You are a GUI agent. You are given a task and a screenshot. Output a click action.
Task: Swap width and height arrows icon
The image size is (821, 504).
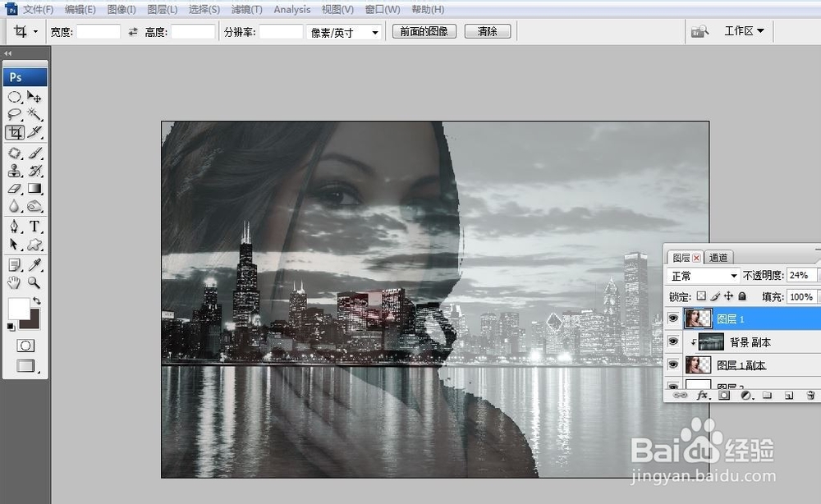click(x=133, y=32)
